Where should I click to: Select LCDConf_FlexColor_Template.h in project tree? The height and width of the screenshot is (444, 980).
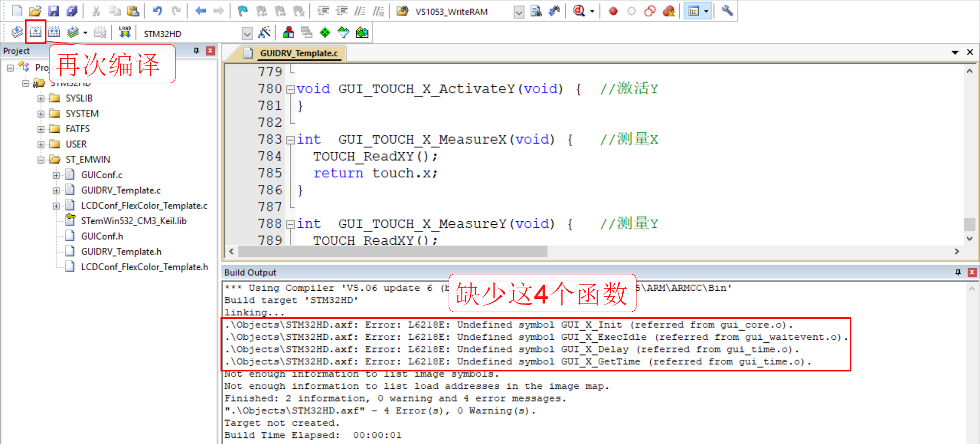point(144,267)
